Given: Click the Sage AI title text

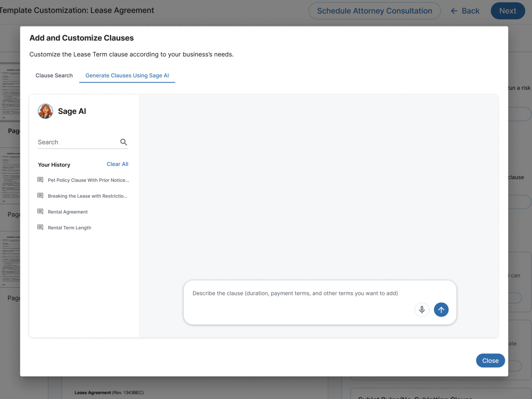Looking at the screenshot, I should pyautogui.click(x=72, y=111).
